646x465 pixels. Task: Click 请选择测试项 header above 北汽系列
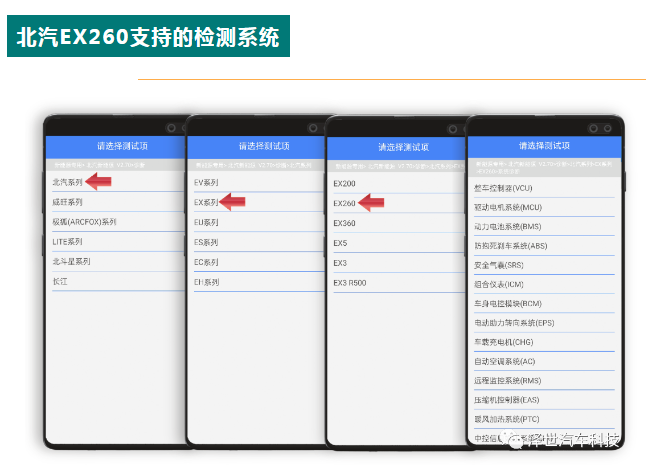point(122,146)
